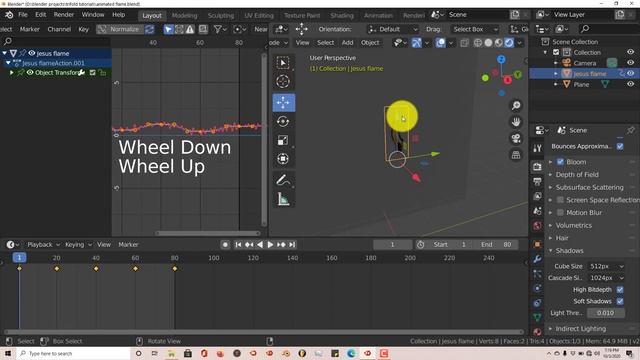Click timeline horizontal scrollbar
Viewport: 640px width, 360px height.
point(264,332)
